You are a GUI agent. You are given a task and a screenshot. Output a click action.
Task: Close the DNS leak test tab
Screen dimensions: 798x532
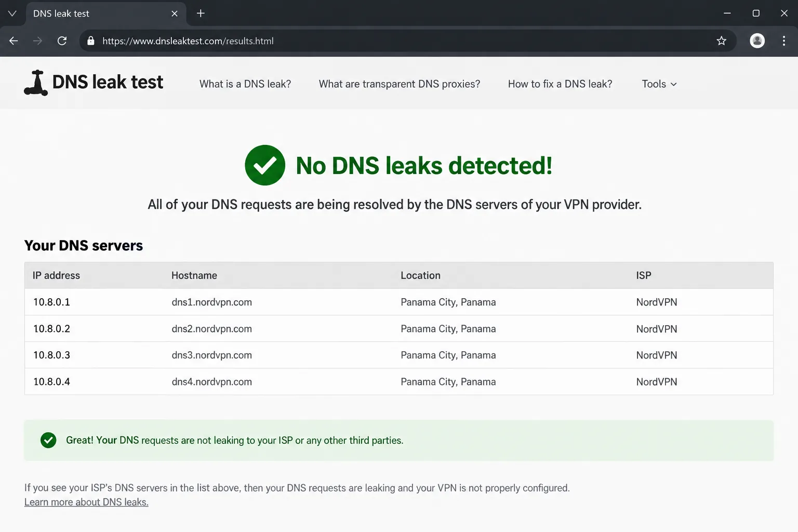175,14
